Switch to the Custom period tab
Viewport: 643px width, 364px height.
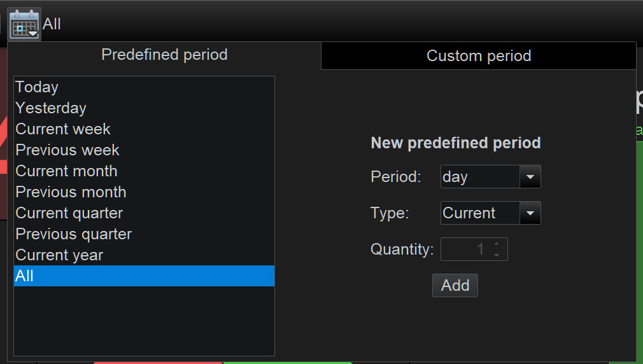[479, 56]
